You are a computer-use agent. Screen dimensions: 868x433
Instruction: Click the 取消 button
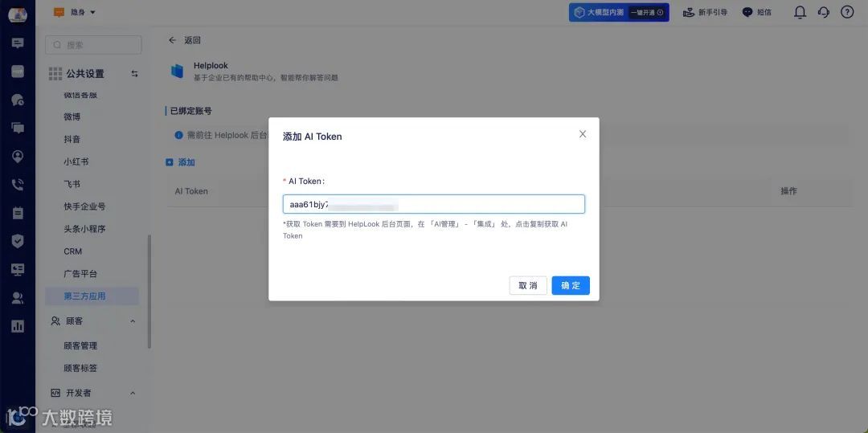(x=527, y=285)
